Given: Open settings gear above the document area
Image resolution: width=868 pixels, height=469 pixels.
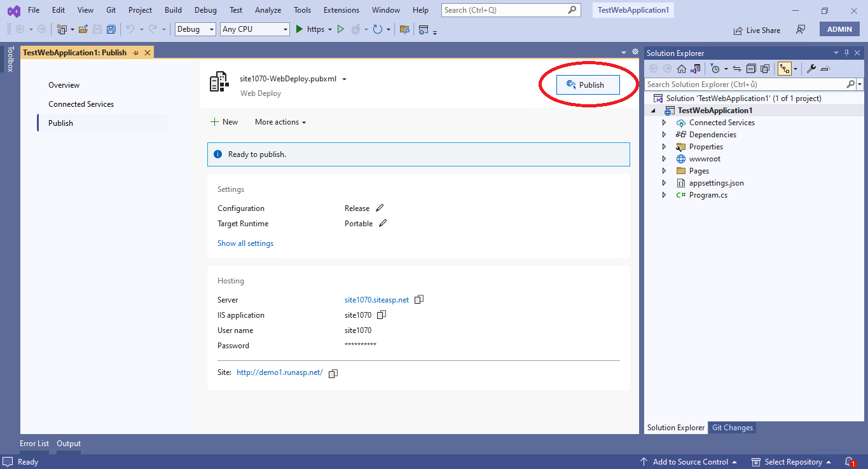Looking at the screenshot, I should click(635, 52).
